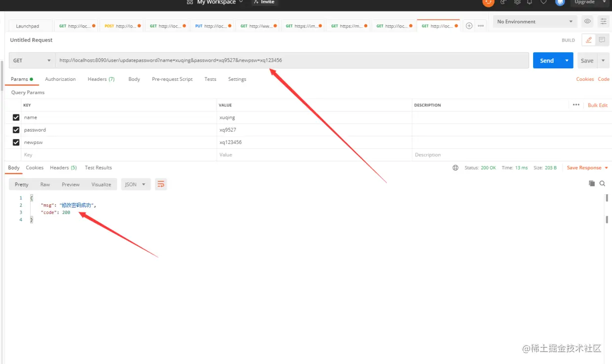This screenshot has width=612, height=364.
Task: Click the heart icon in header
Action: tap(543, 2)
